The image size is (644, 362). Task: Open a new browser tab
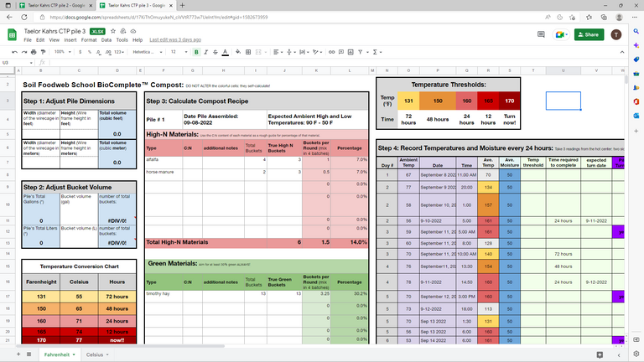182,5
